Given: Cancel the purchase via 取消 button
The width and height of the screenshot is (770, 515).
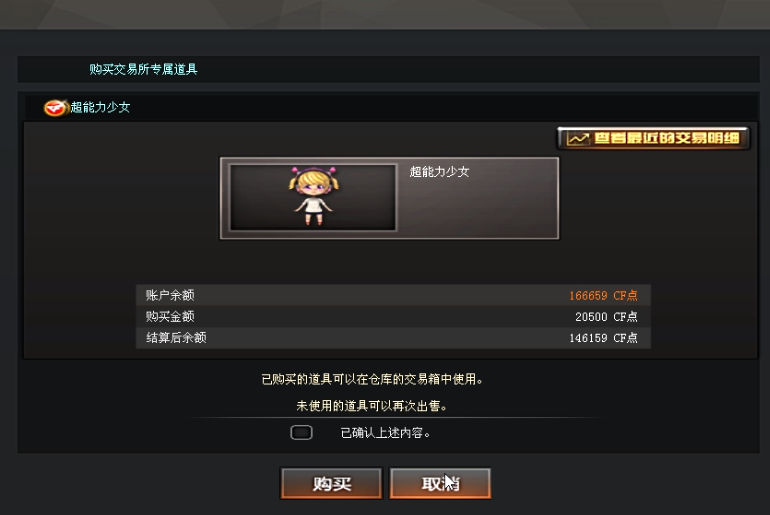Looking at the screenshot, I should (x=440, y=484).
